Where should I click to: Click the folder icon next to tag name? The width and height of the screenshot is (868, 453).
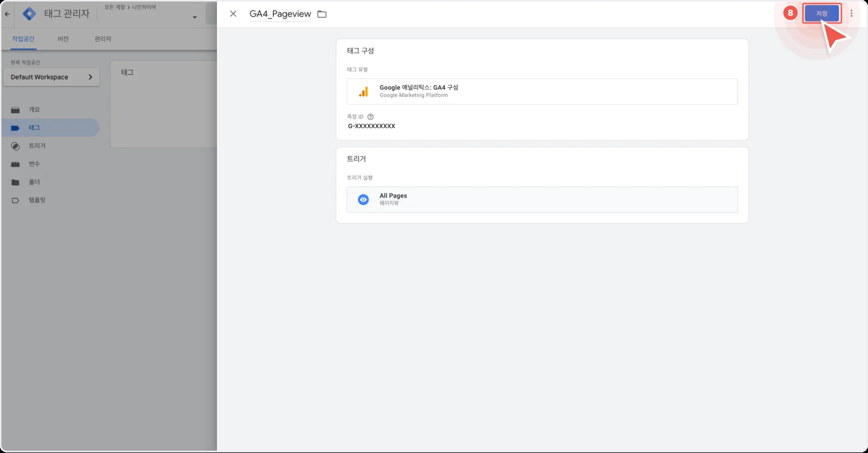(x=322, y=14)
